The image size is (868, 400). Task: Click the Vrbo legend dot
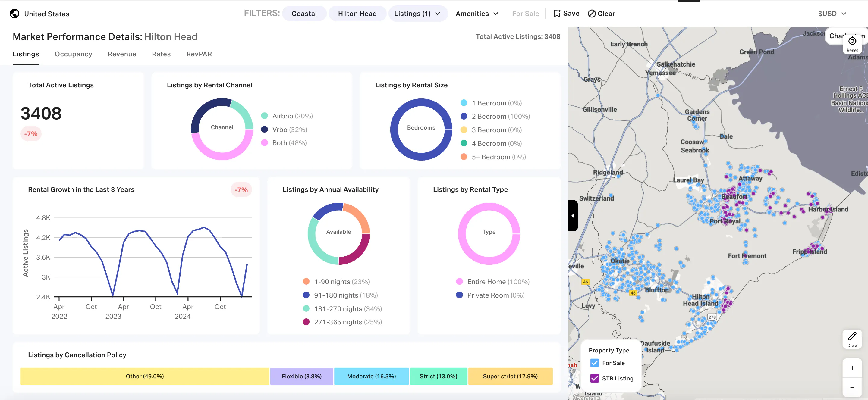(x=265, y=129)
